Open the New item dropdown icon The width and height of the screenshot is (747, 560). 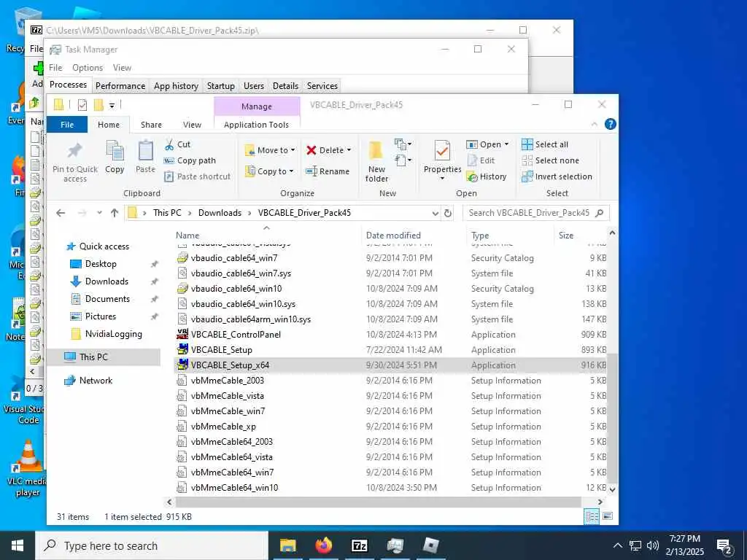[x=403, y=144]
